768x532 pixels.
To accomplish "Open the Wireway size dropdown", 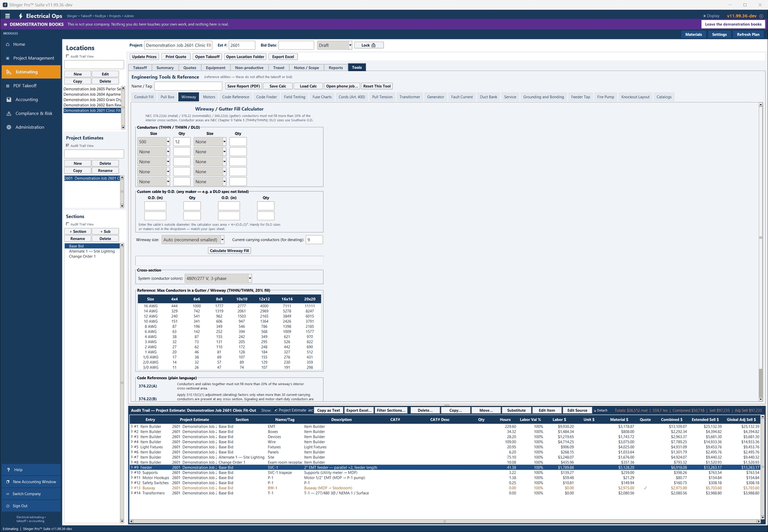I will [x=193, y=240].
